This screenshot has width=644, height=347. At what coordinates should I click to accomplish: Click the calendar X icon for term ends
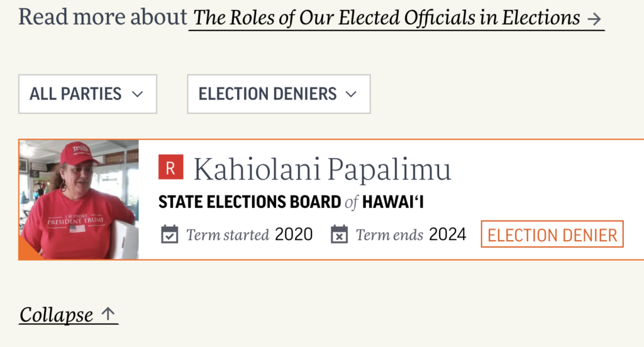point(339,235)
